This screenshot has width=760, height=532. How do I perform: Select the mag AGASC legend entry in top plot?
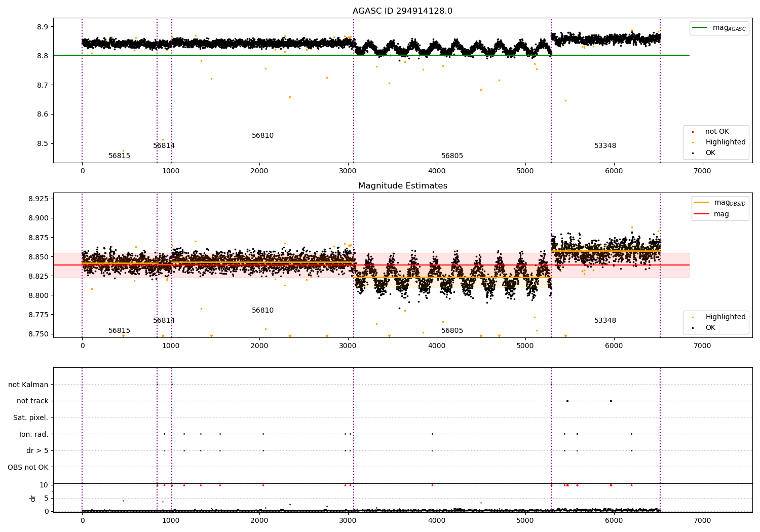click(719, 28)
